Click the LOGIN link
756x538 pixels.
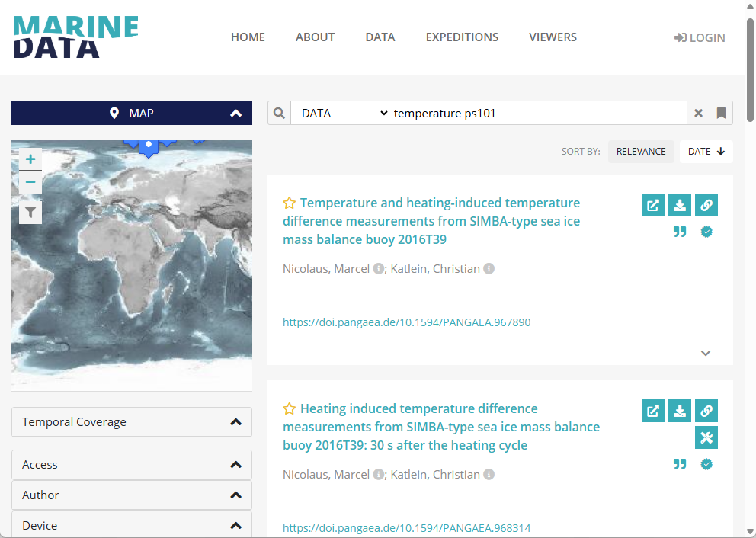point(700,37)
